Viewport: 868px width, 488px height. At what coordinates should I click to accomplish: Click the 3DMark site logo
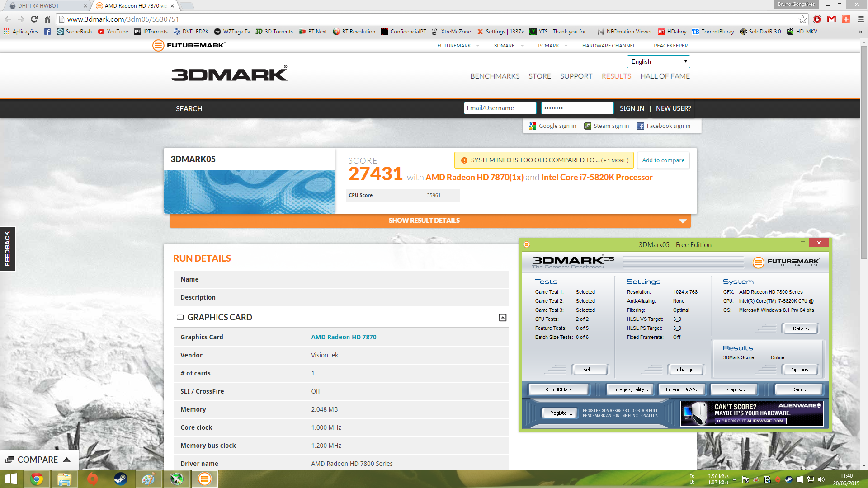(x=229, y=73)
